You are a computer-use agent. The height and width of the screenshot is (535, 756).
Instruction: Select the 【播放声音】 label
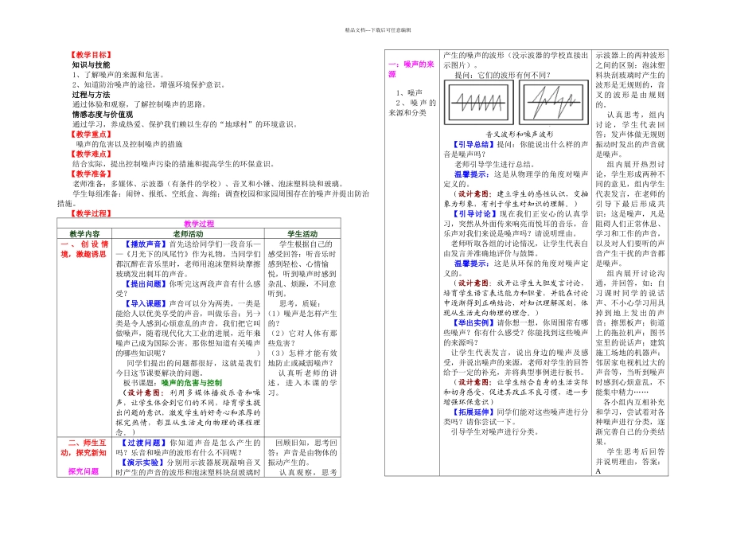pyautogui.click(x=146, y=244)
